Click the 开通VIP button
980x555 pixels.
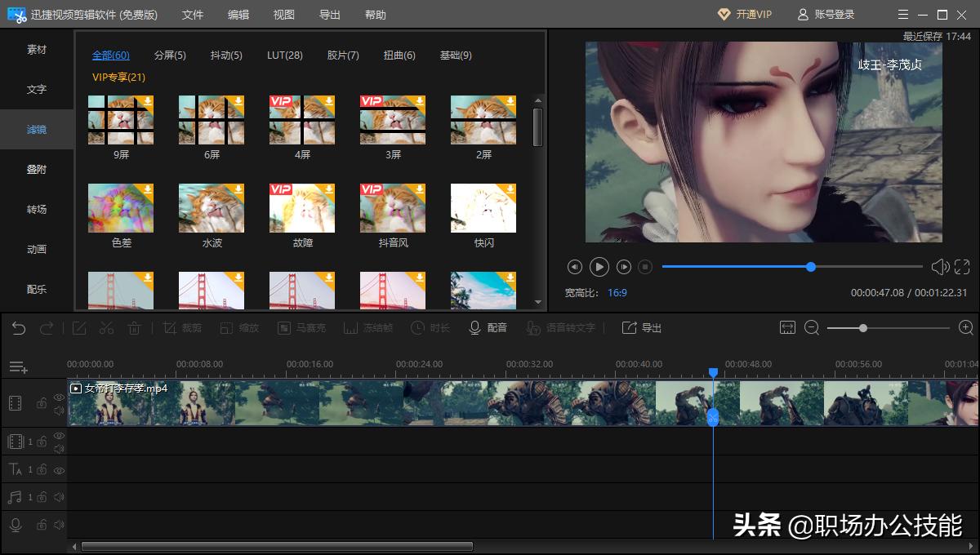click(x=744, y=15)
